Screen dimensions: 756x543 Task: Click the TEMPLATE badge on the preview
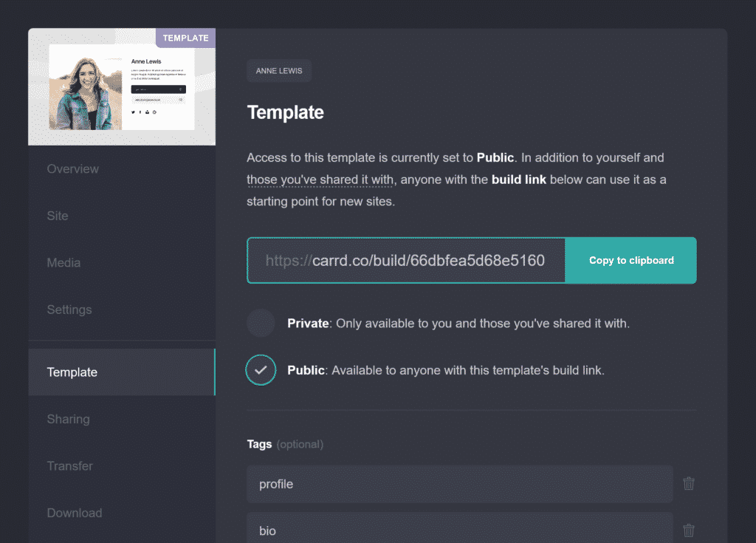[x=185, y=37]
